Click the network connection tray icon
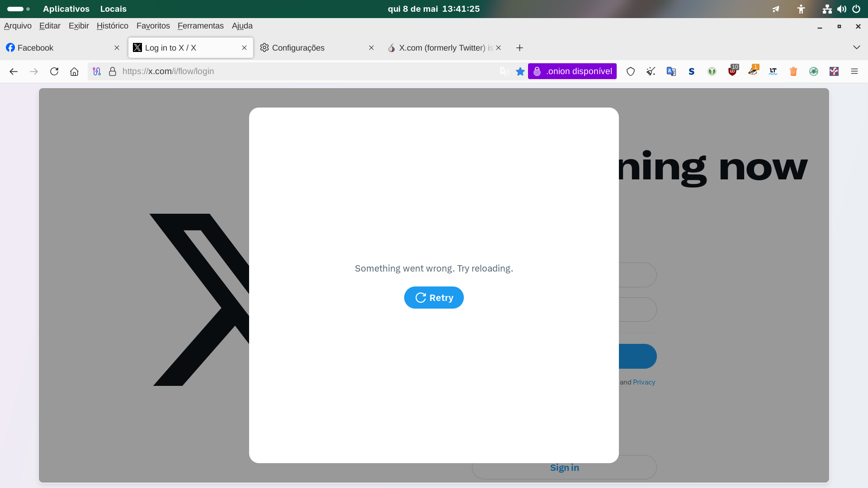The image size is (868, 488). pos(827,9)
